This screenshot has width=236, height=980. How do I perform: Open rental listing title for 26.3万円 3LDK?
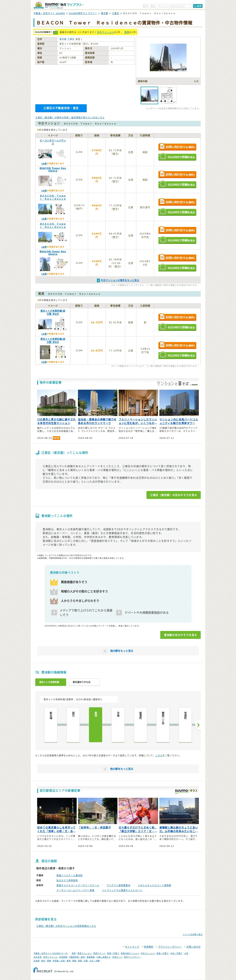(53, 312)
